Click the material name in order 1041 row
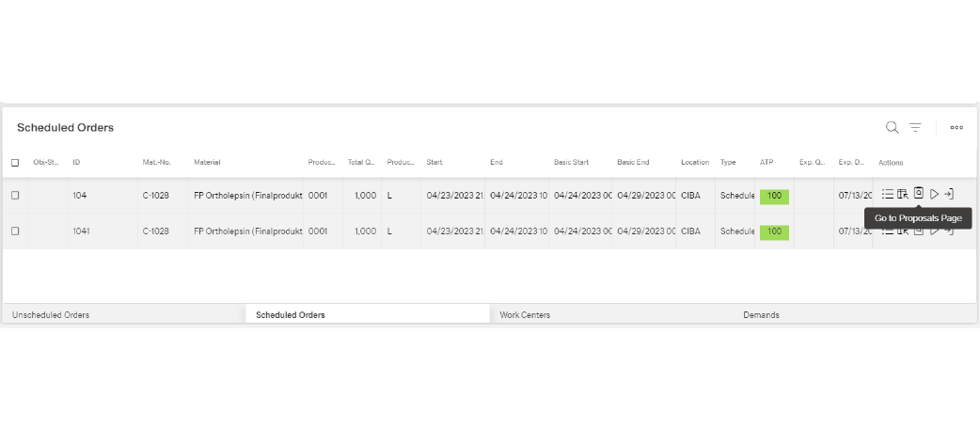 (x=247, y=231)
